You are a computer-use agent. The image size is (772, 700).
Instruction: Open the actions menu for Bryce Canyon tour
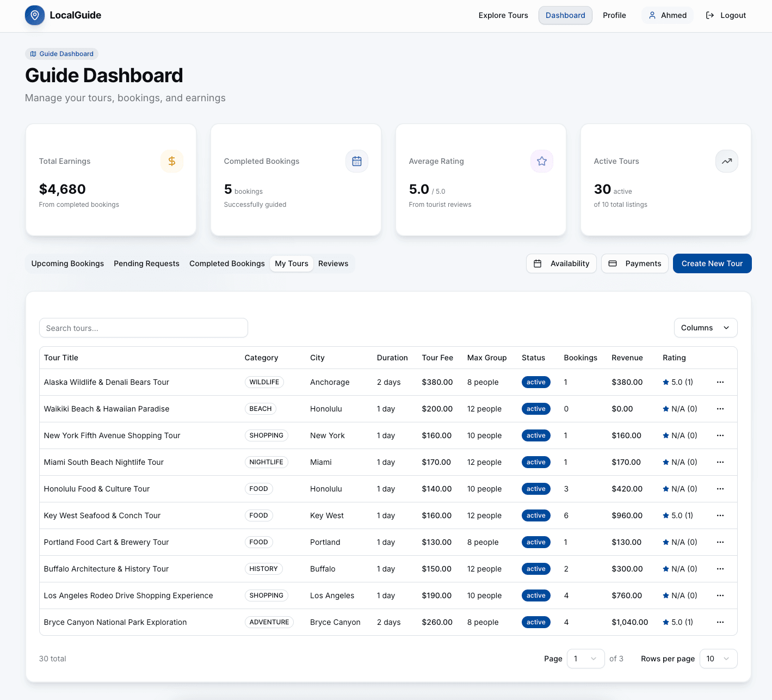[x=720, y=622]
